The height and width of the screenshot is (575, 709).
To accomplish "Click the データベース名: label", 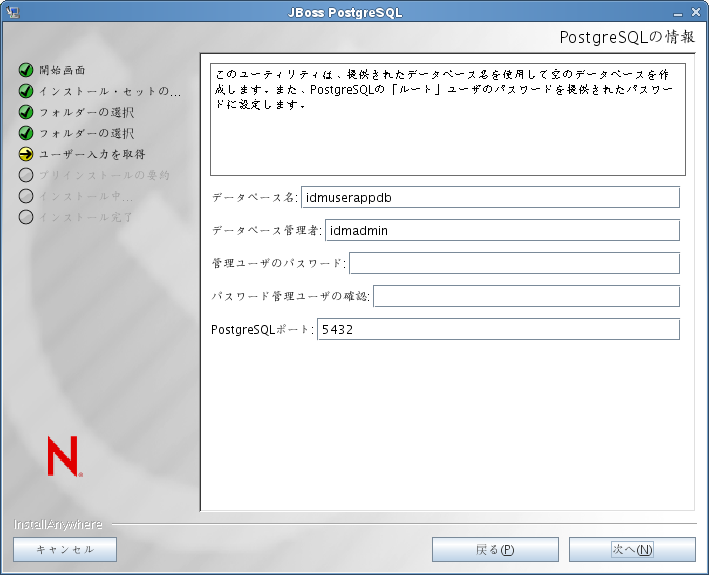I will (x=255, y=198).
